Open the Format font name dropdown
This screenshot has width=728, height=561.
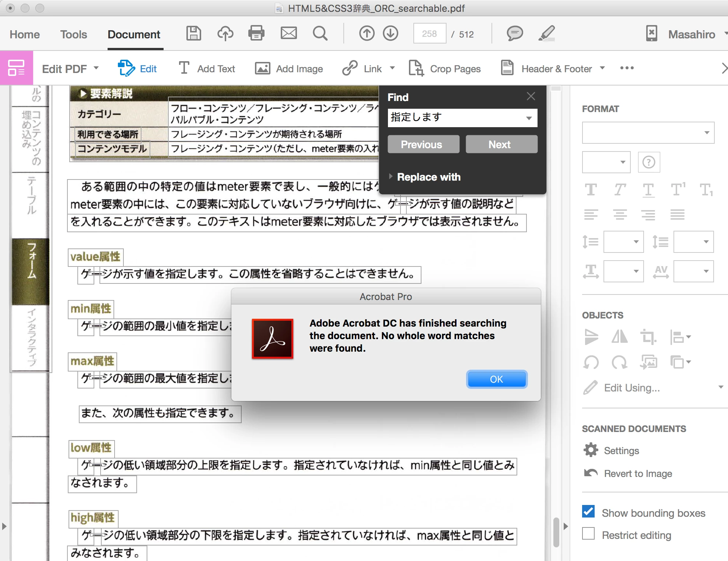point(648,133)
